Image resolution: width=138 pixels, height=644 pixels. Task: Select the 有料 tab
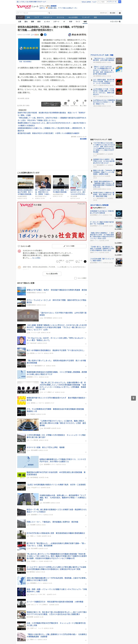pos(95,17)
